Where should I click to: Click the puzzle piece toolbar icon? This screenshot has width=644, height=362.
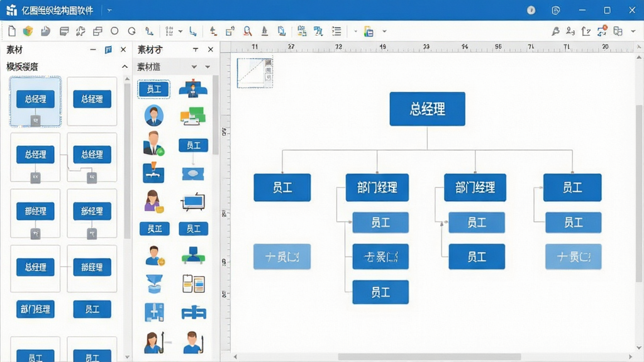[80, 31]
